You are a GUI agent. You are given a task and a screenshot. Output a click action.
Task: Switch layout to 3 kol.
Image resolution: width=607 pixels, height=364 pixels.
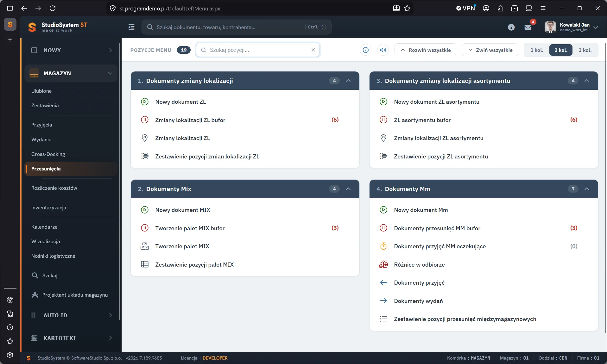point(585,50)
